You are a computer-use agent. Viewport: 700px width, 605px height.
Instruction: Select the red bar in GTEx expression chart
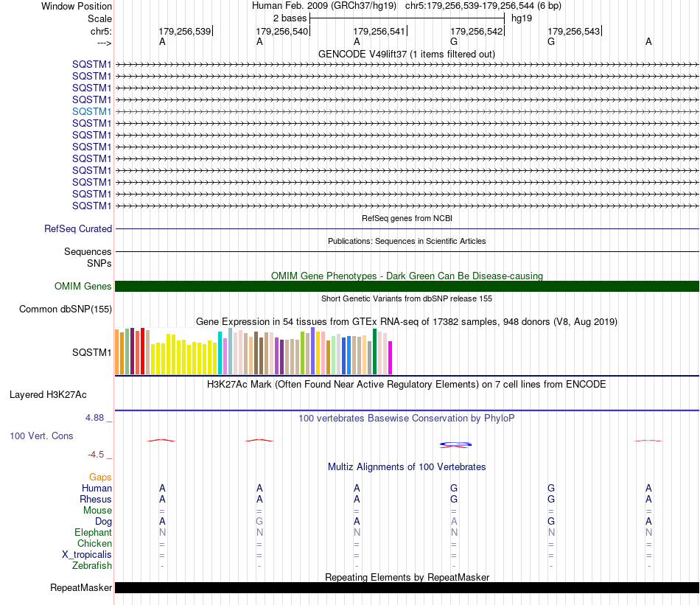[142, 351]
